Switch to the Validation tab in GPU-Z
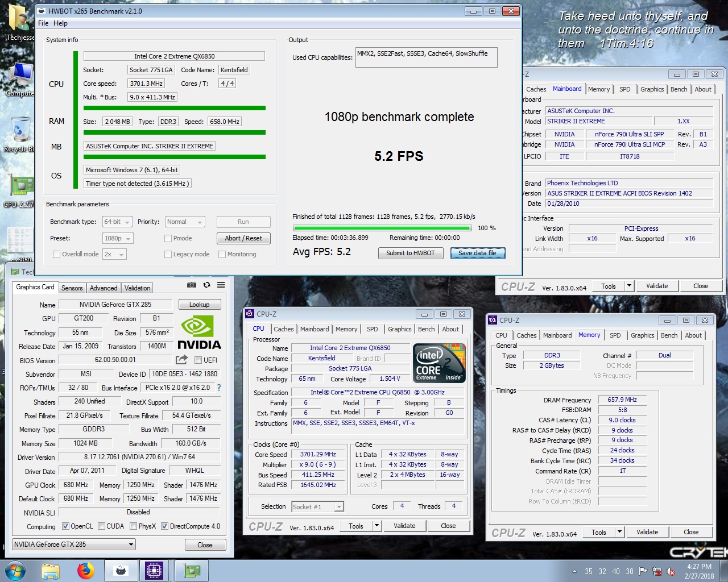The width and height of the screenshot is (728, 582). [138, 288]
